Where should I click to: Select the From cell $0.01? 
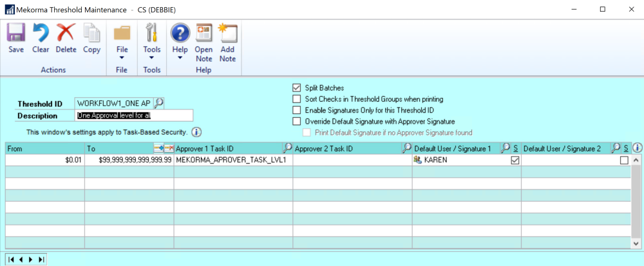[x=45, y=160]
